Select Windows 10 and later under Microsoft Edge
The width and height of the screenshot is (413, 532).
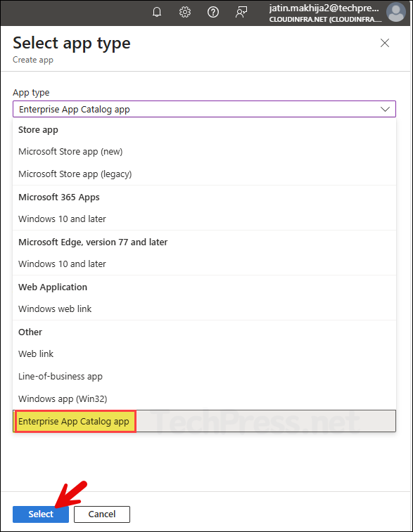(x=204, y=264)
